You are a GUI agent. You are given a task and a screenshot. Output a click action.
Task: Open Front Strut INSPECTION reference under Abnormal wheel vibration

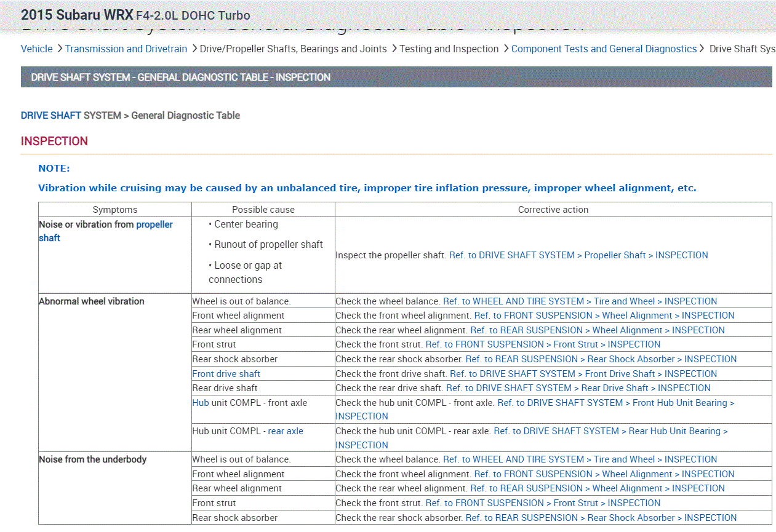[x=543, y=344]
